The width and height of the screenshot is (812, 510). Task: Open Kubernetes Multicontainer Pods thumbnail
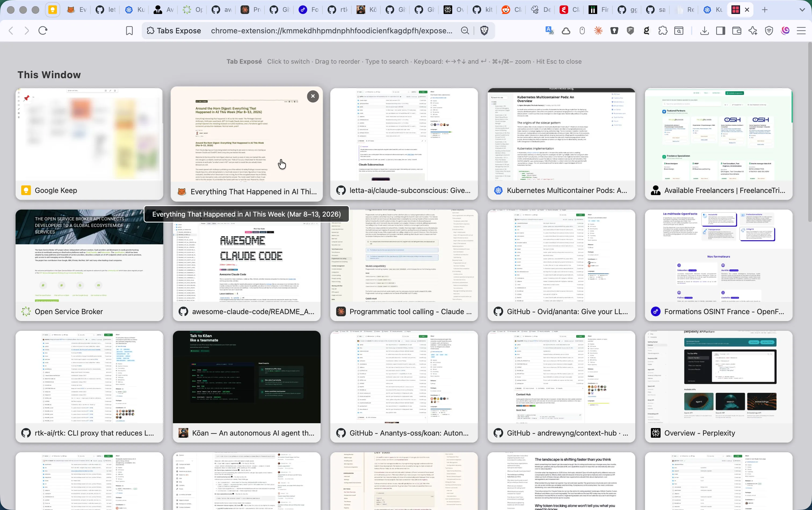pyautogui.click(x=561, y=144)
